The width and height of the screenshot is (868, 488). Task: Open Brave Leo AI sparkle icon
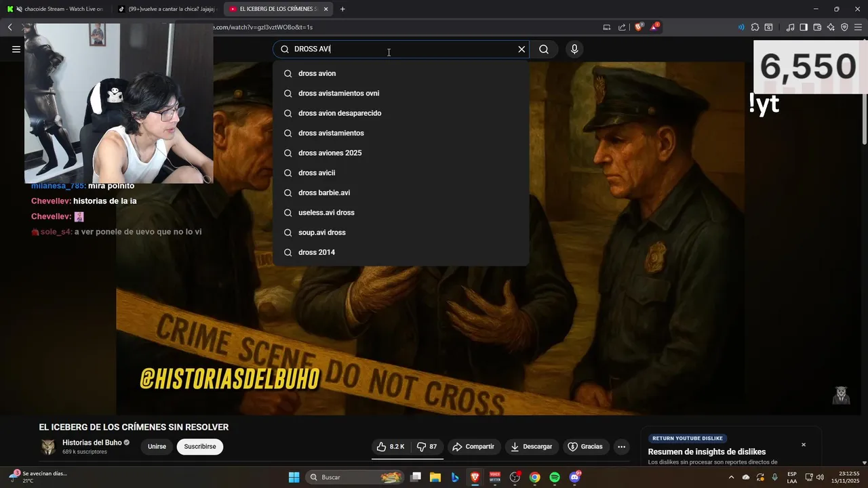[x=831, y=27]
